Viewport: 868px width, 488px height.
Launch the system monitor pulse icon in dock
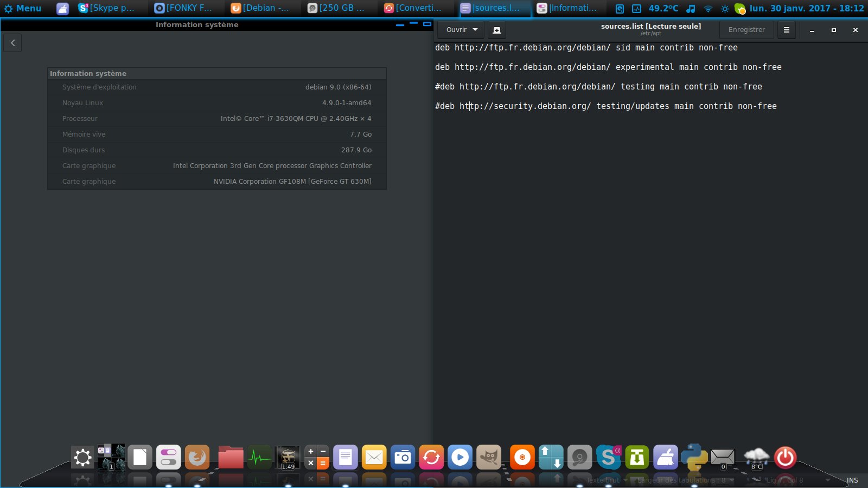point(259,458)
